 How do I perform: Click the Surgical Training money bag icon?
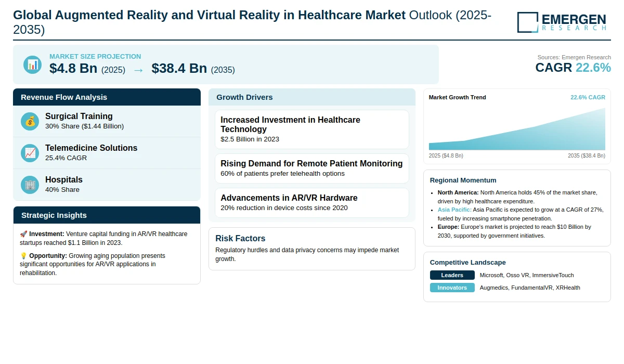point(30,121)
